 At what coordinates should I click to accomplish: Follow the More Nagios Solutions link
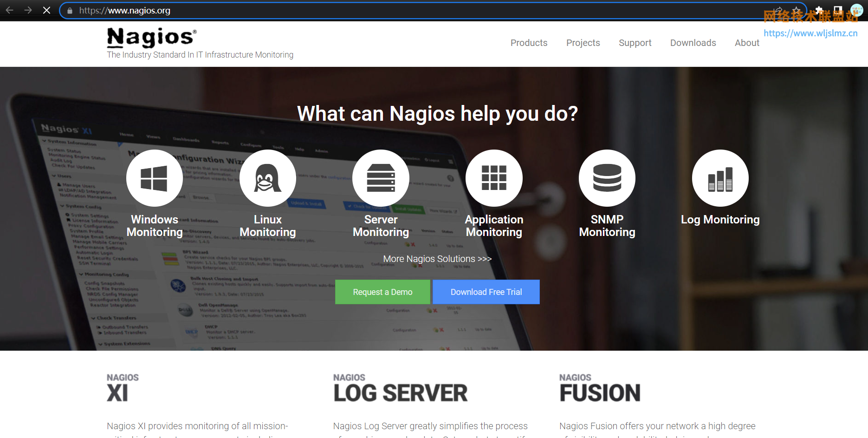pos(437,259)
